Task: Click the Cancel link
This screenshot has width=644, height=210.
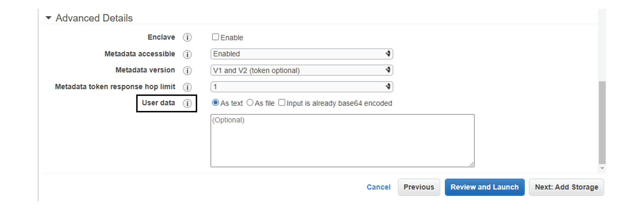Action: click(378, 187)
